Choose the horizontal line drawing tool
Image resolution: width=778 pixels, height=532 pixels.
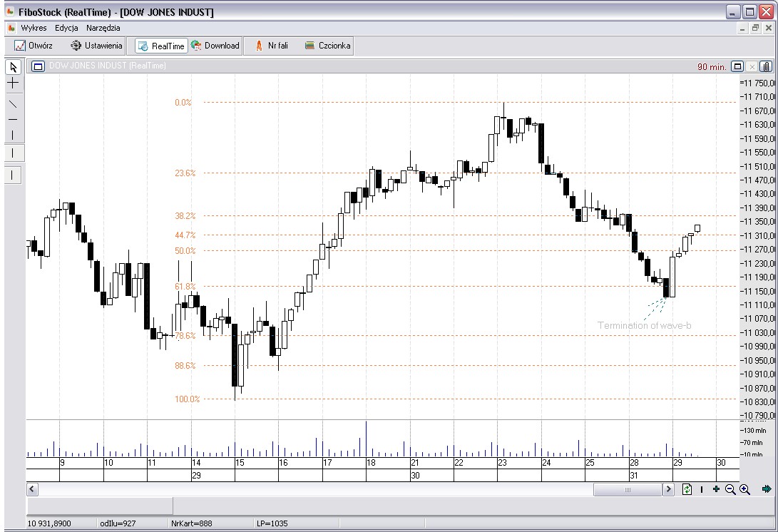point(13,119)
